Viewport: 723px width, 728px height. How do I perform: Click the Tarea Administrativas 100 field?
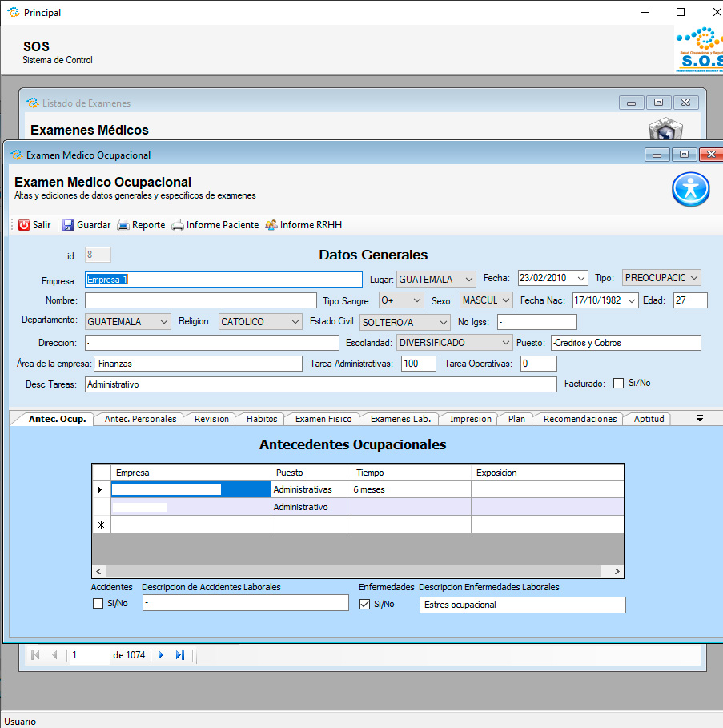[x=419, y=364]
